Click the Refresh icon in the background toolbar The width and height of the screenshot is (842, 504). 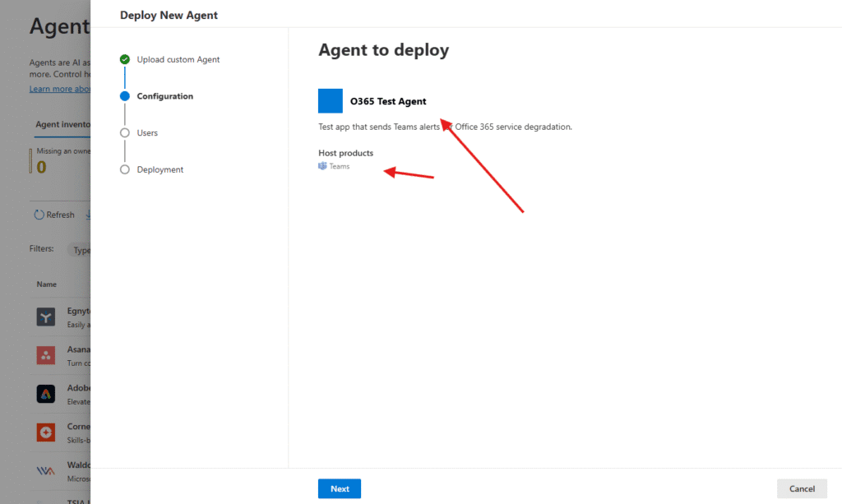39,215
